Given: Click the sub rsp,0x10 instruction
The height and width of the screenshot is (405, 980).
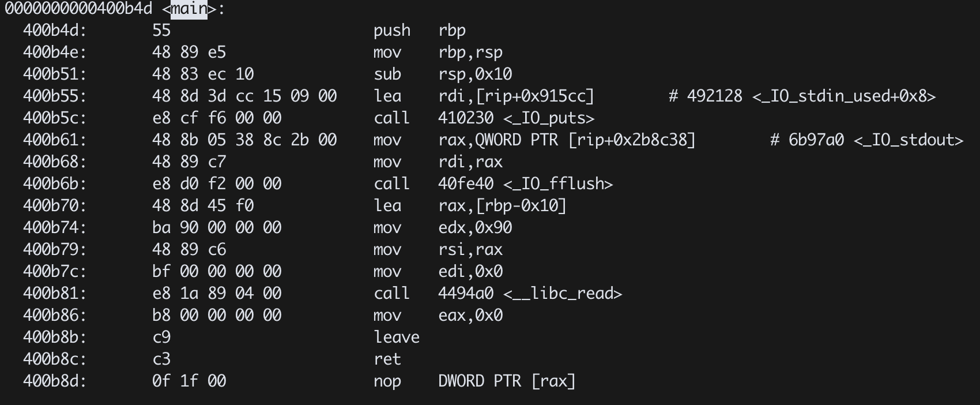Looking at the screenshot, I should pyautogui.click(x=443, y=74).
